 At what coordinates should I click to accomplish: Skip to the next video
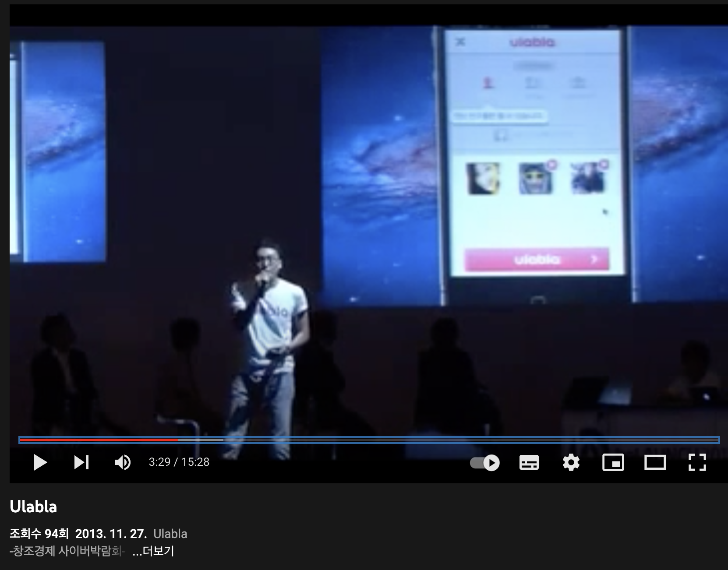click(x=81, y=462)
